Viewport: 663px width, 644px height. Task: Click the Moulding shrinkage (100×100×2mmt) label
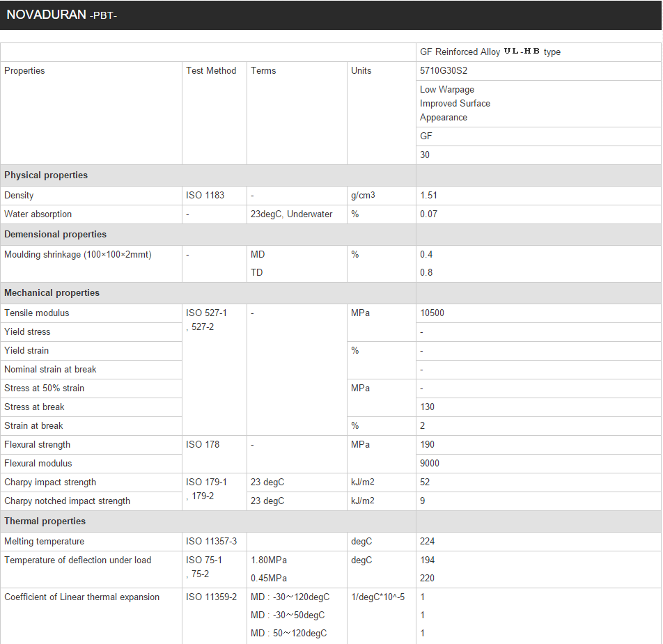(78, 254)
